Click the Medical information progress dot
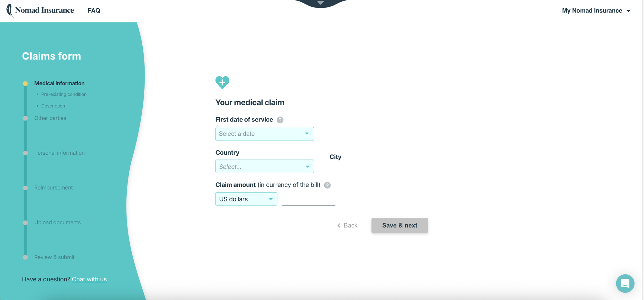 [26, 83]
